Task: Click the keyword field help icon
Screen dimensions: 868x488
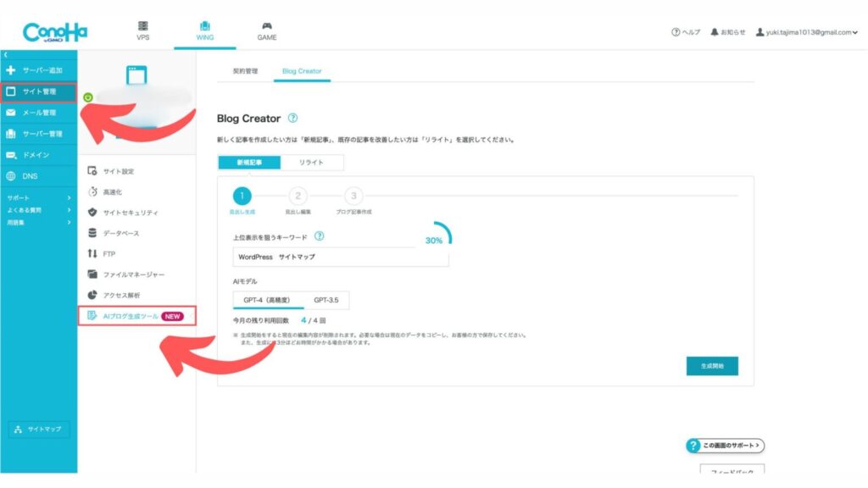Action: [x=320, y=236]
